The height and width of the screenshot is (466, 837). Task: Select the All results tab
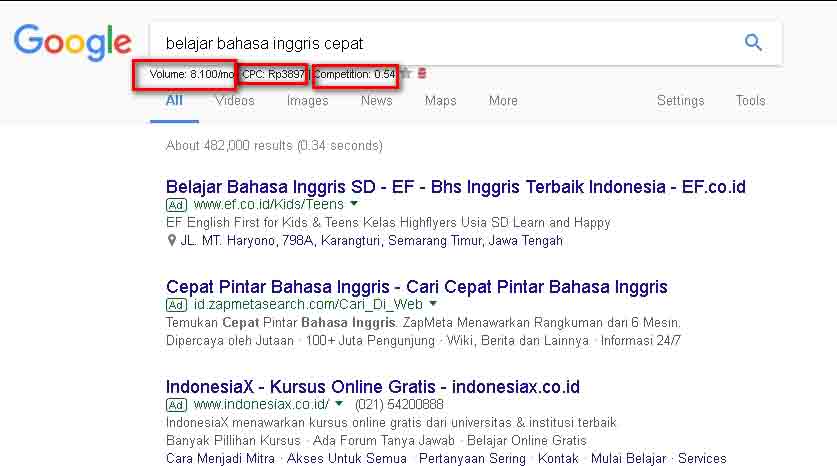pos(174,100)
